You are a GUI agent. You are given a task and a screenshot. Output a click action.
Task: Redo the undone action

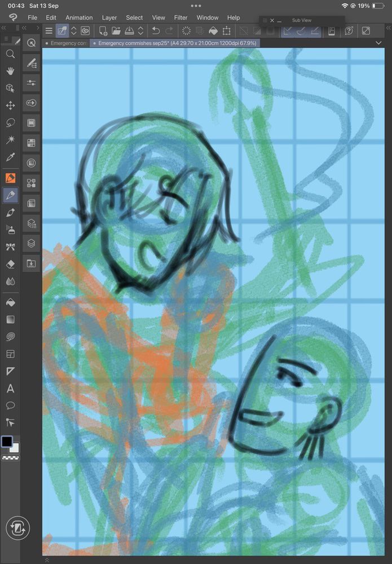(x=169, y=31)
